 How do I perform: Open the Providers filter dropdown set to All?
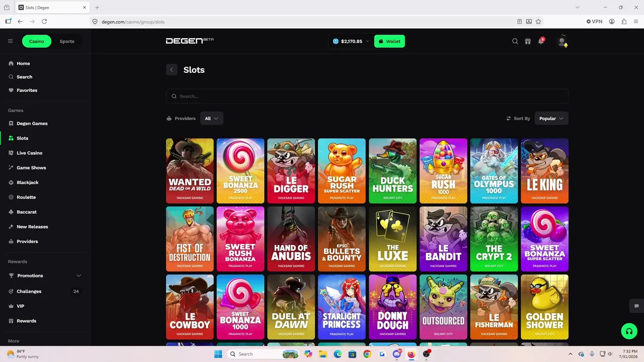[211, 118]
